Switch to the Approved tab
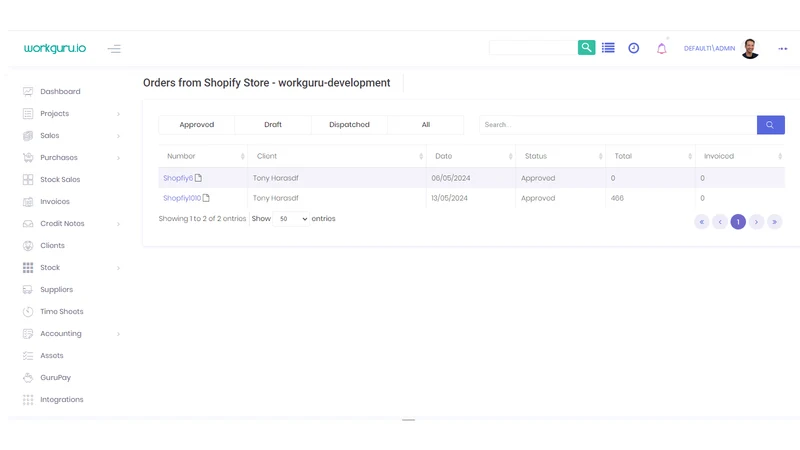The height and width of the screenshot is (450, 800). tap(196, 125)
